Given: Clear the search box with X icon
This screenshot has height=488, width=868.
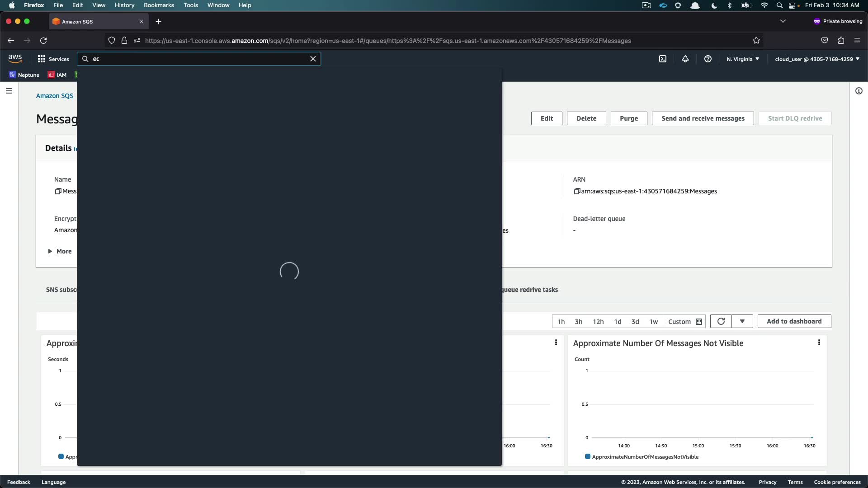Looking at the screenshot, I should coord(313,59).
